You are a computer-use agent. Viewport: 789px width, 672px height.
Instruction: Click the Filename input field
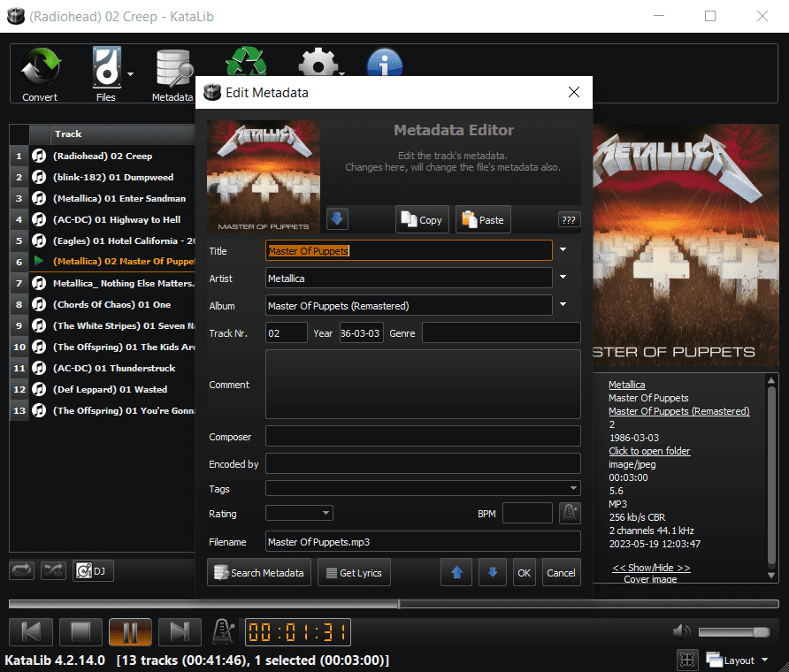423,542
